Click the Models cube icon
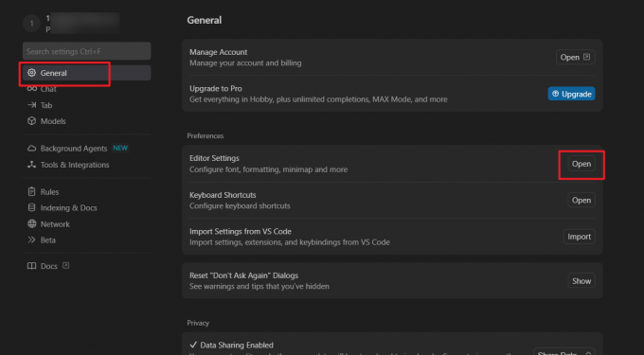644x355 pixels. (x=31, y=121)
